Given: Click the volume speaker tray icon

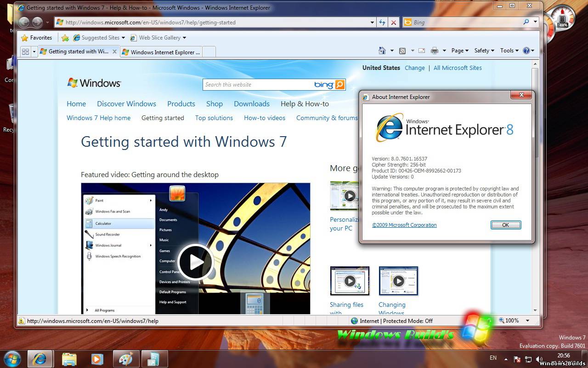Looking at the screenshot, I should [539, 359].
